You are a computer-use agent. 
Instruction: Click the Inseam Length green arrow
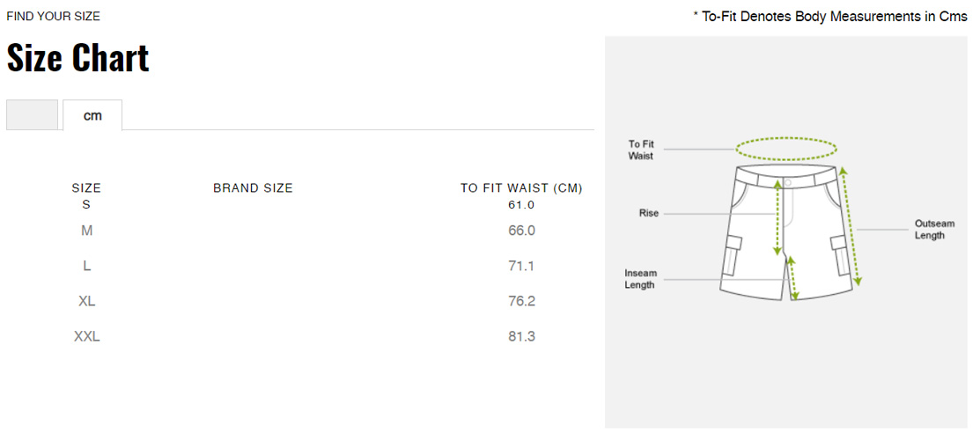792,277
